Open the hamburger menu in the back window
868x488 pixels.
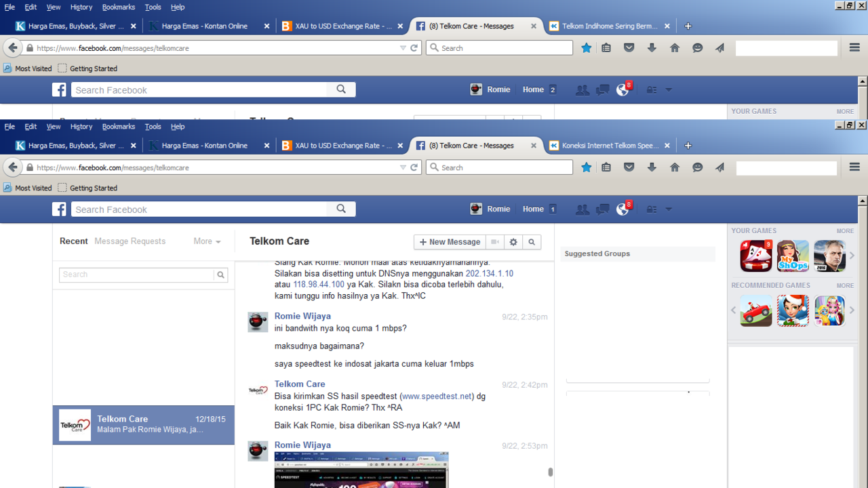pos(854,48)
